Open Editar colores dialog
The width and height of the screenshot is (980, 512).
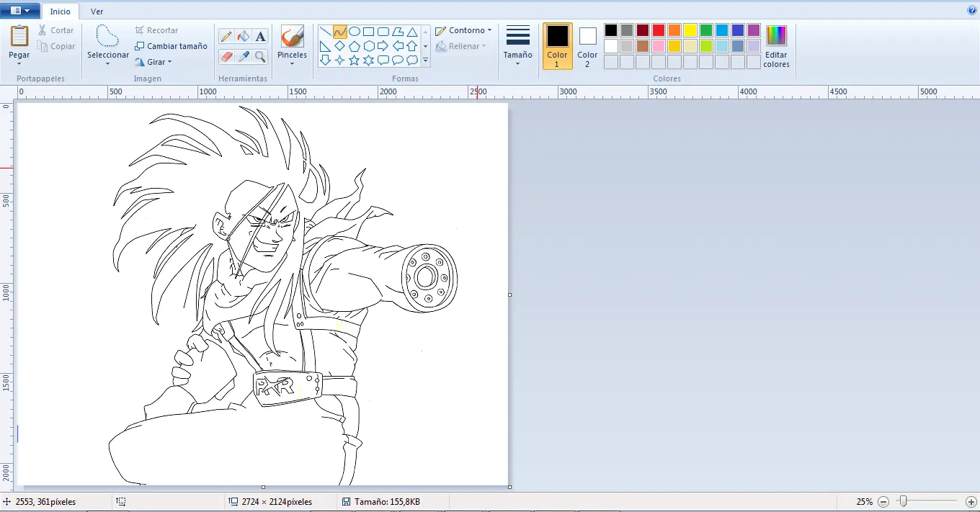click(776, 46)
